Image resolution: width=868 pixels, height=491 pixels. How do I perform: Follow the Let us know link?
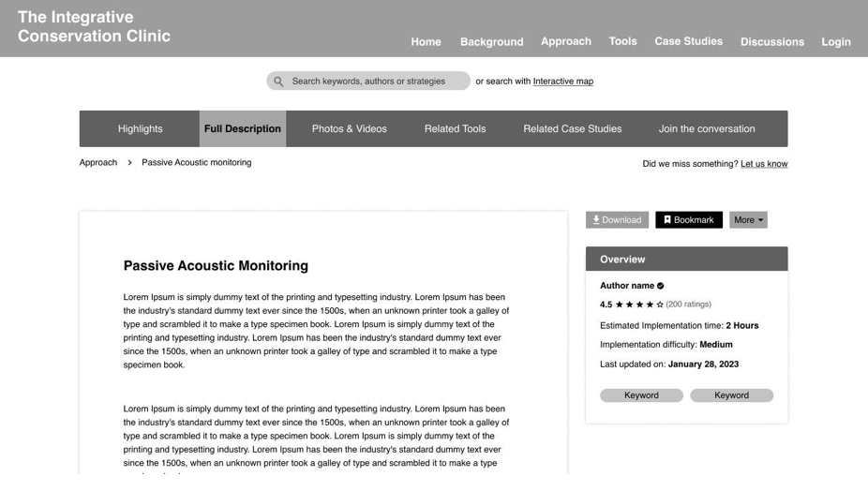[x=764, y=164]
